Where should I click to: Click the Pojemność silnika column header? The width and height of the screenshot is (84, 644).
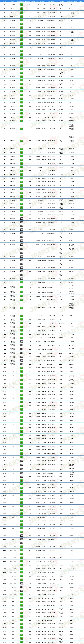tap(30, 1)
